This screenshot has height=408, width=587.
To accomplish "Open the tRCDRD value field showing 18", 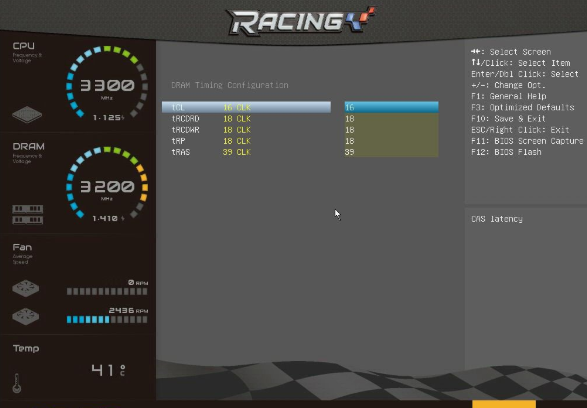I will tap(391, 119).
